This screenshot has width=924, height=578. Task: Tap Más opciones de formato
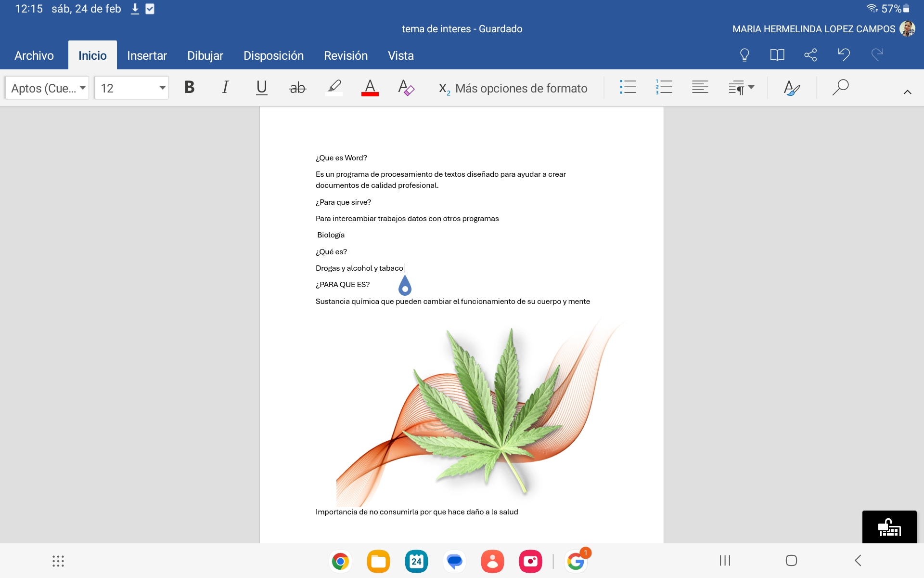pyautogui.click(x=521, y=88)
